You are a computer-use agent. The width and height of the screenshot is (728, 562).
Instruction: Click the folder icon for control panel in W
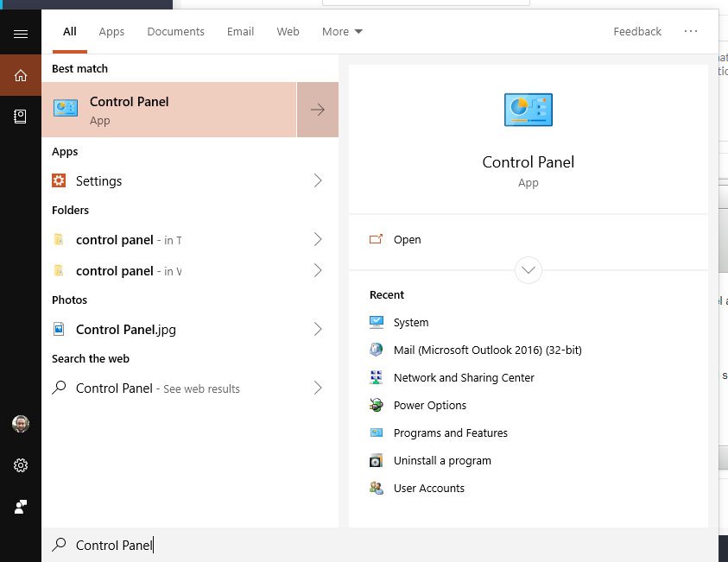coord(59,270)
